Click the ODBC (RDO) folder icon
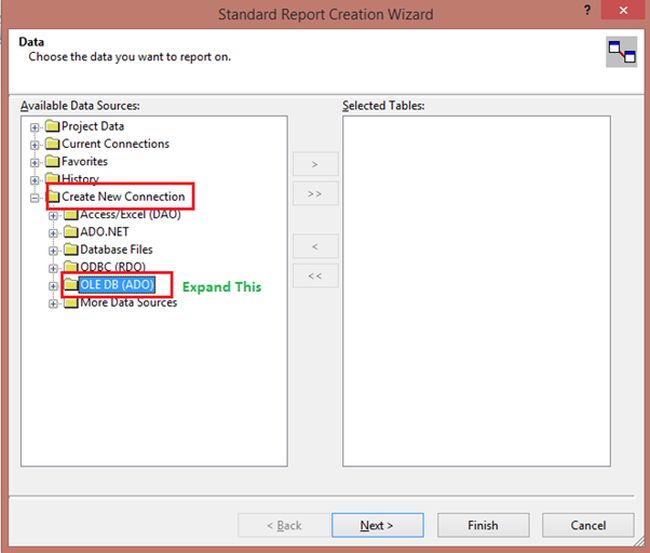This screenshot has height=553, width=650. point(71,267)
